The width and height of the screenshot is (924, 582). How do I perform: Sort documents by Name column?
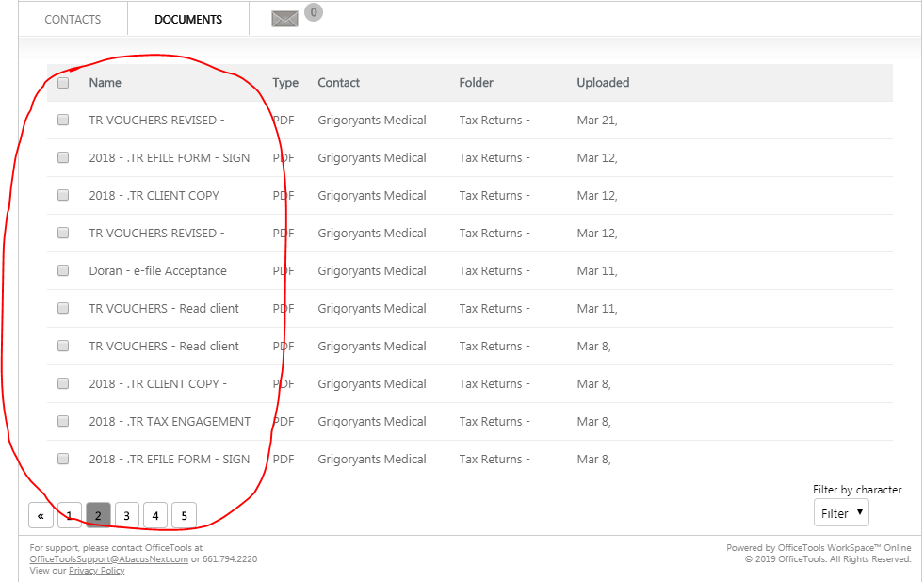click(x=105, y=83)
